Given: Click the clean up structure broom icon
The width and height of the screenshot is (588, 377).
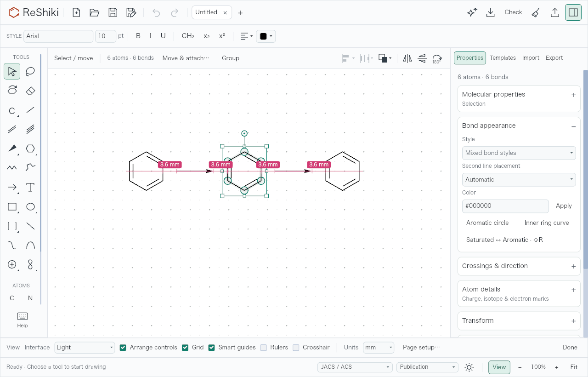Looking at the screenshot, I should click(x=536, y=12).
